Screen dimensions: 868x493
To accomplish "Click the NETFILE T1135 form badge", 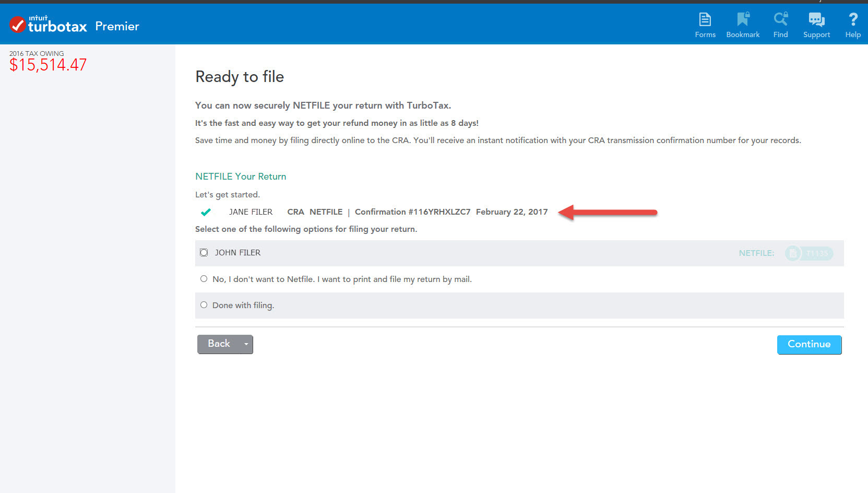I will click(809, 253).
